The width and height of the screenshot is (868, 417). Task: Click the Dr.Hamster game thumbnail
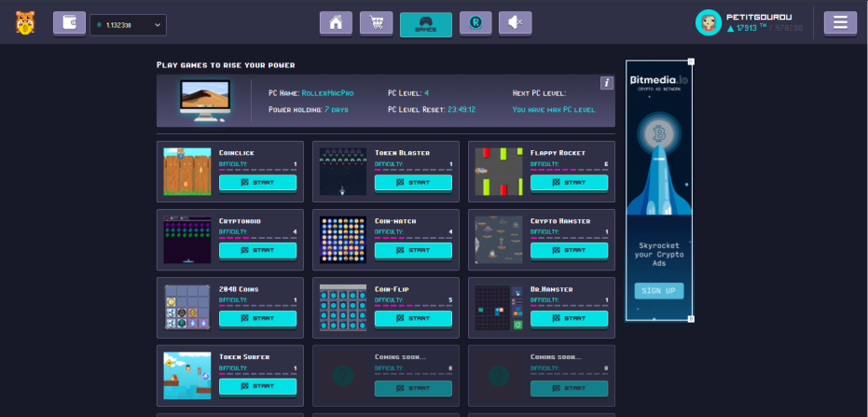[499, 308]
